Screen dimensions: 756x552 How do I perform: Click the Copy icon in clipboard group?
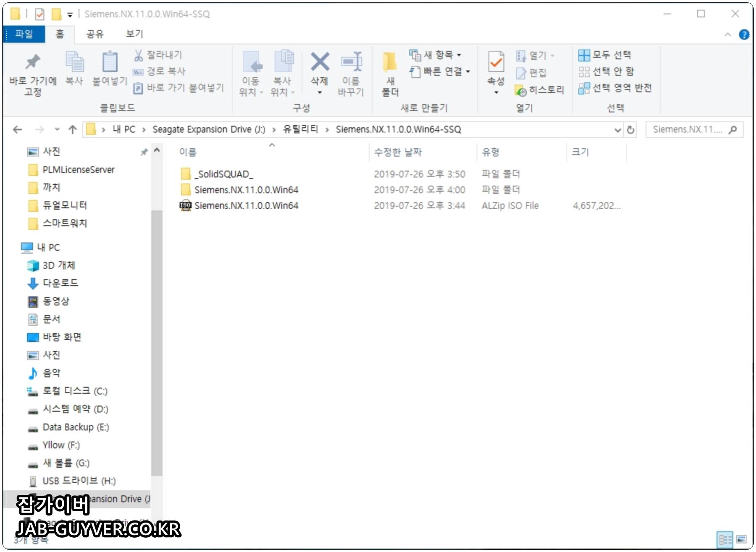point(75,62)
